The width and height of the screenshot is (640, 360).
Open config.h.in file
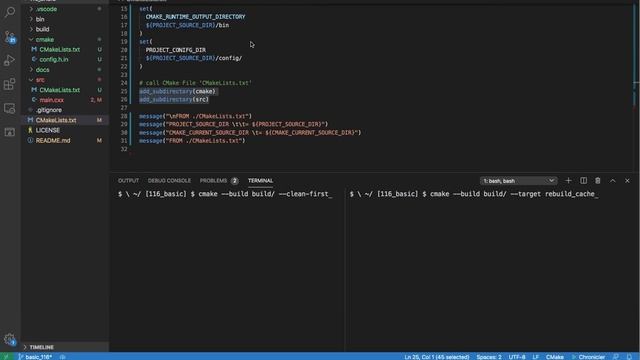point(54,60)
